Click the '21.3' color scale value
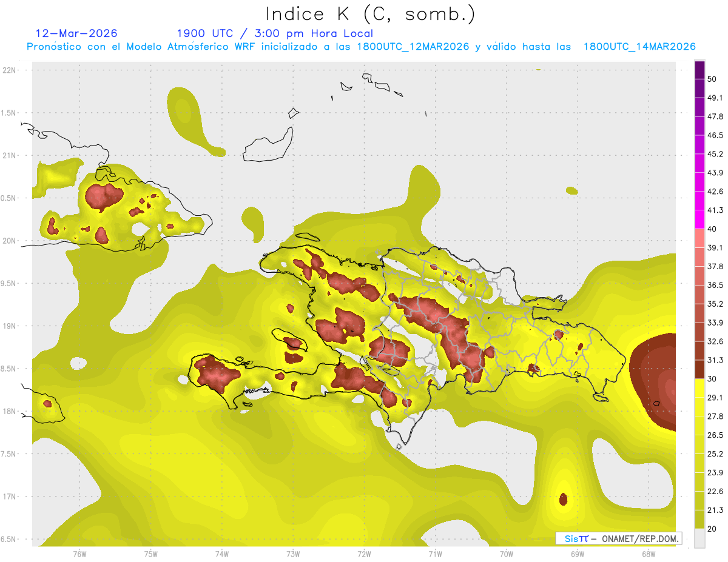 pyautogui.click(x=715, y=510)
